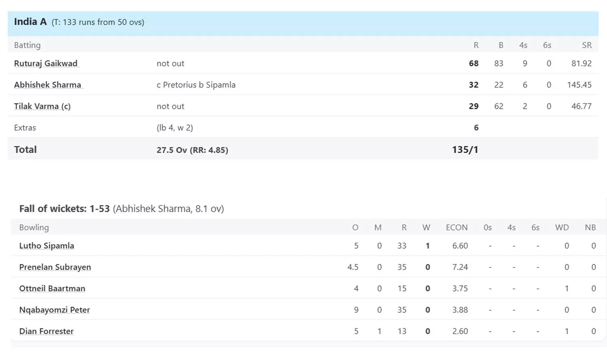Image resolution: width=607 pixels, height=364 pixels.
Task: Click Tilak Varma (c) name link
Action: 42,106
